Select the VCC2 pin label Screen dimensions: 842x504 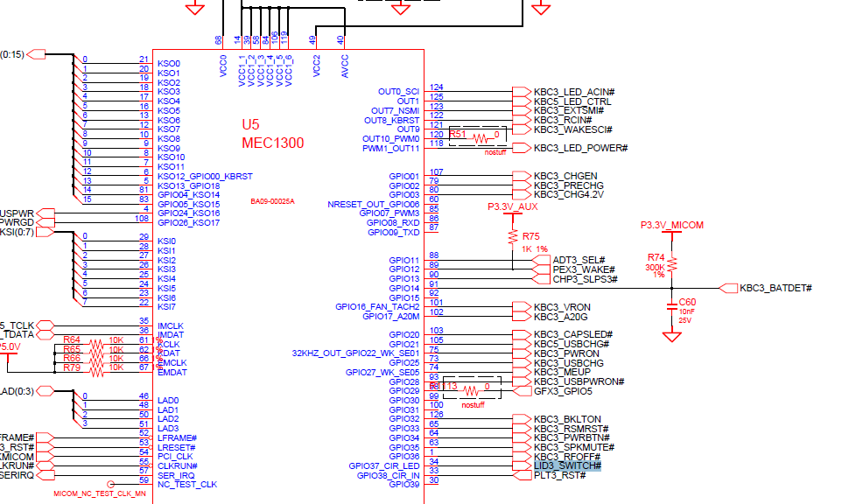pos(316,66)
